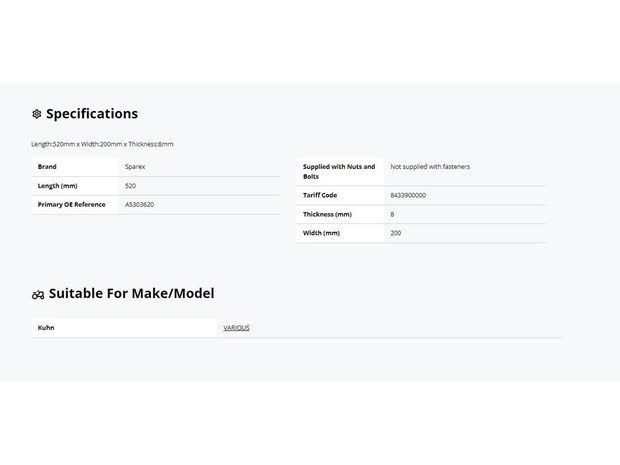The height and width of the screenshot is (465, 620).
Task: Click the thickness value 8
Action: tap(392, 214)
